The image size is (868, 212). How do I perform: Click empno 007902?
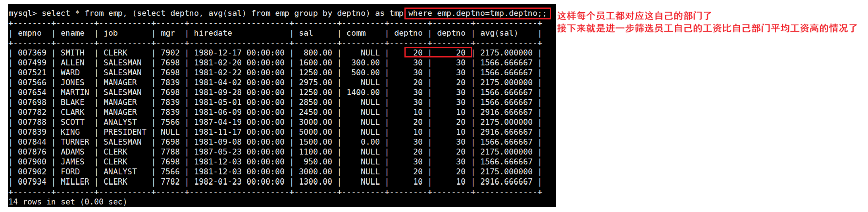coord(32,172)
